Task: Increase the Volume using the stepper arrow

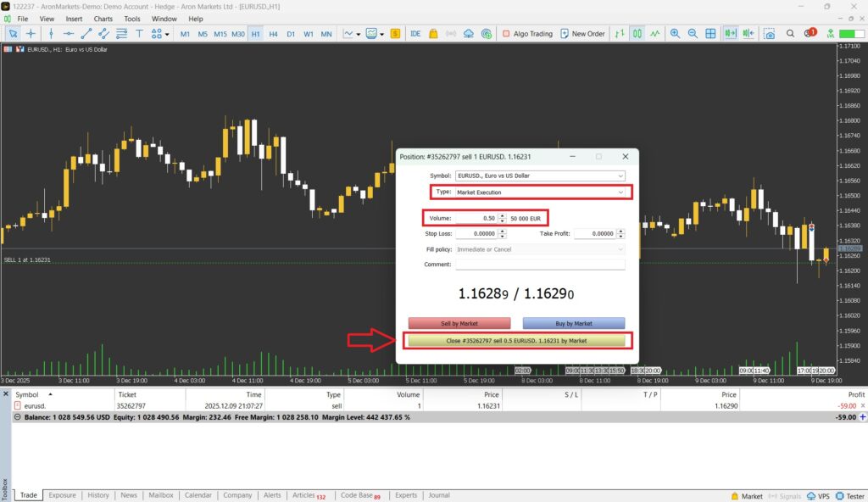Action: (x=502, y=215)
